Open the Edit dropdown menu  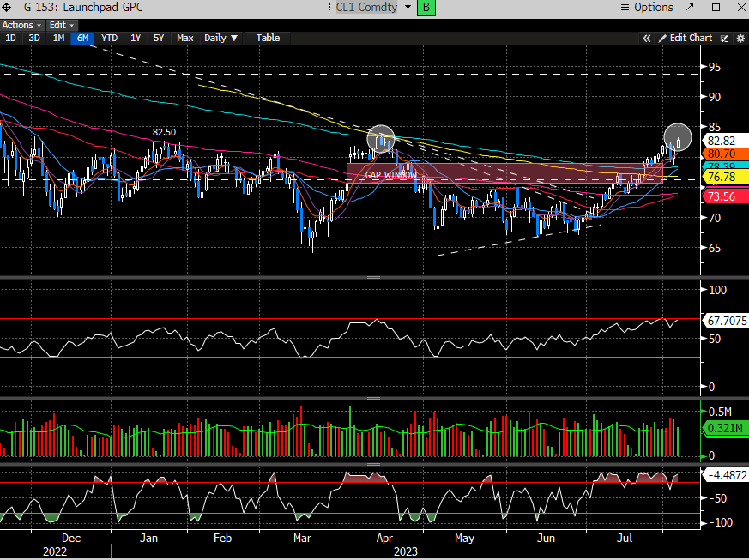(x=62, y=25)
